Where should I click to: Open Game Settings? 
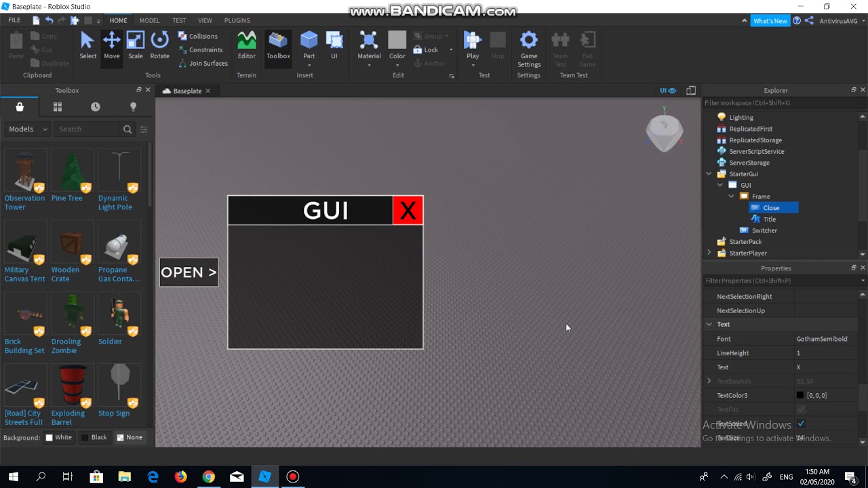(x=529, y=49)
